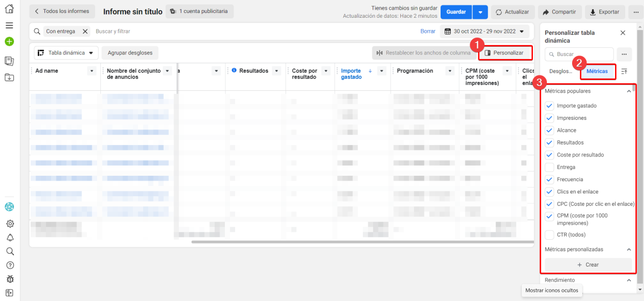
Task: Click the green plus create icon
Action: click(9, 41)
